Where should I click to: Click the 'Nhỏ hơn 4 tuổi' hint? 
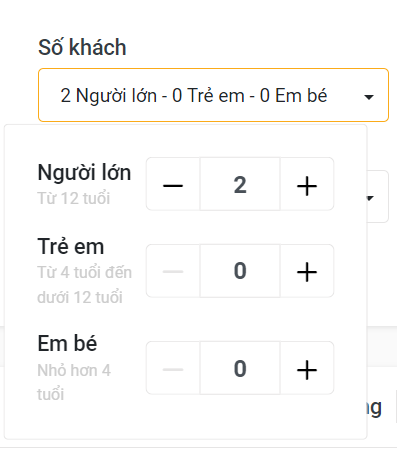[74, 382]
